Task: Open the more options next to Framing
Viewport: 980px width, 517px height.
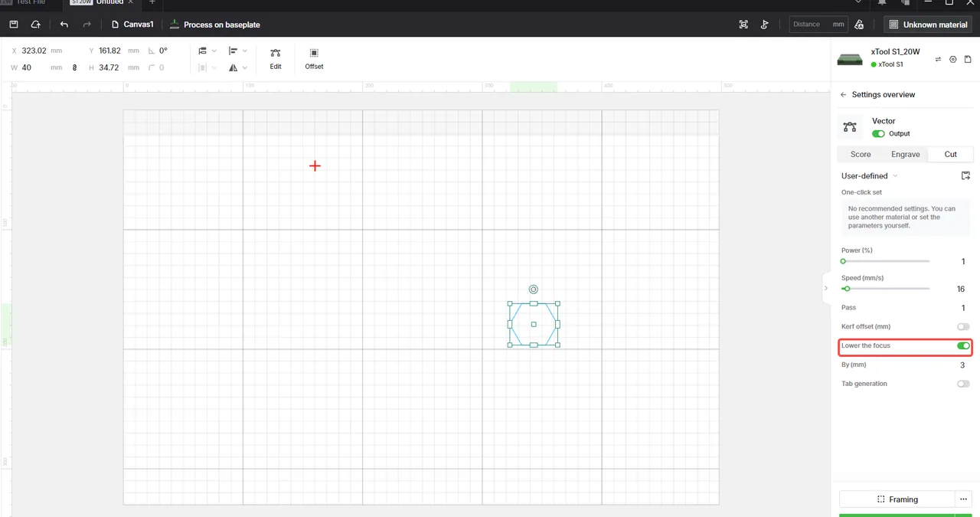Action: point(964,499)
